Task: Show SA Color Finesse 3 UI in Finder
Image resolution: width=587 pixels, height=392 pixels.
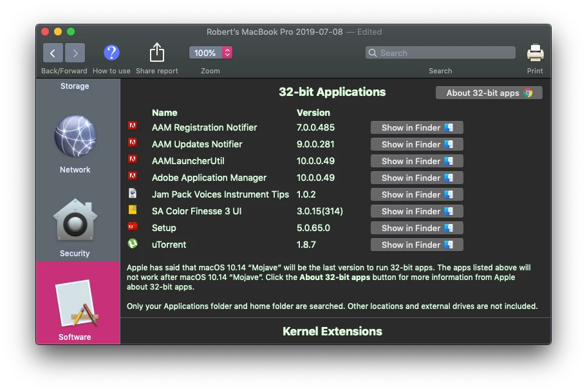Action: (416, 211)
